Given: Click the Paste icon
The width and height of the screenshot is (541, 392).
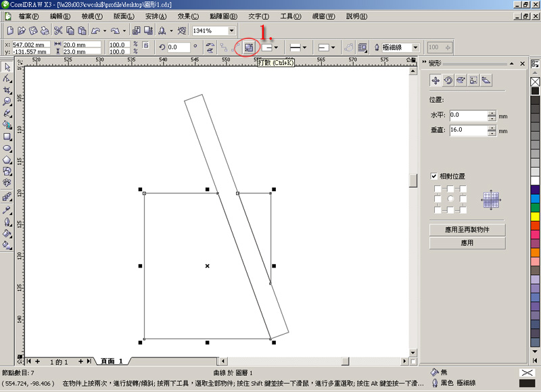Looking at the screenshot, I should (x=82, y=30).
